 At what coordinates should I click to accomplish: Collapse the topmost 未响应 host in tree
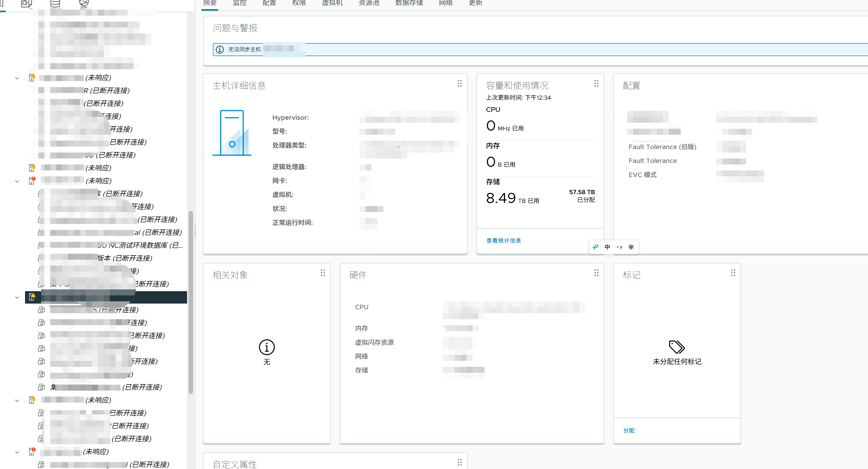pyautogui.click(x=17, y=78)
